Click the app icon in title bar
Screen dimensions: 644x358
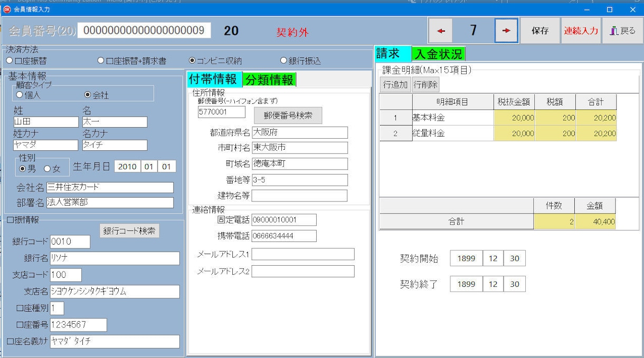click(7, 9)
